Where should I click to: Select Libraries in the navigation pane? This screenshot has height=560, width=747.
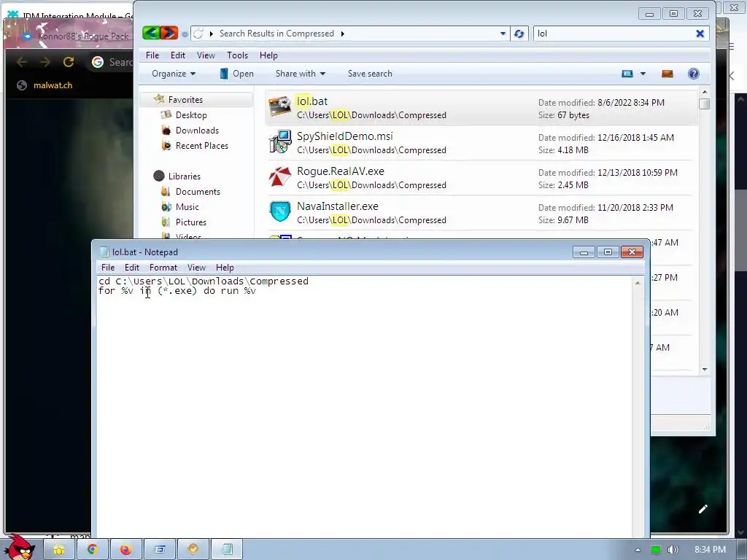coord(184,176)
